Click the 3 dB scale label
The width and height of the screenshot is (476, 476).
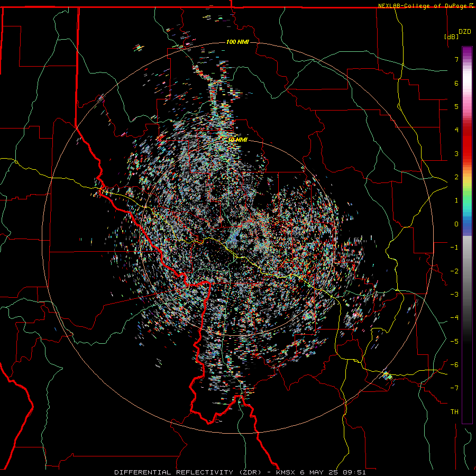(x=456, y=153)
